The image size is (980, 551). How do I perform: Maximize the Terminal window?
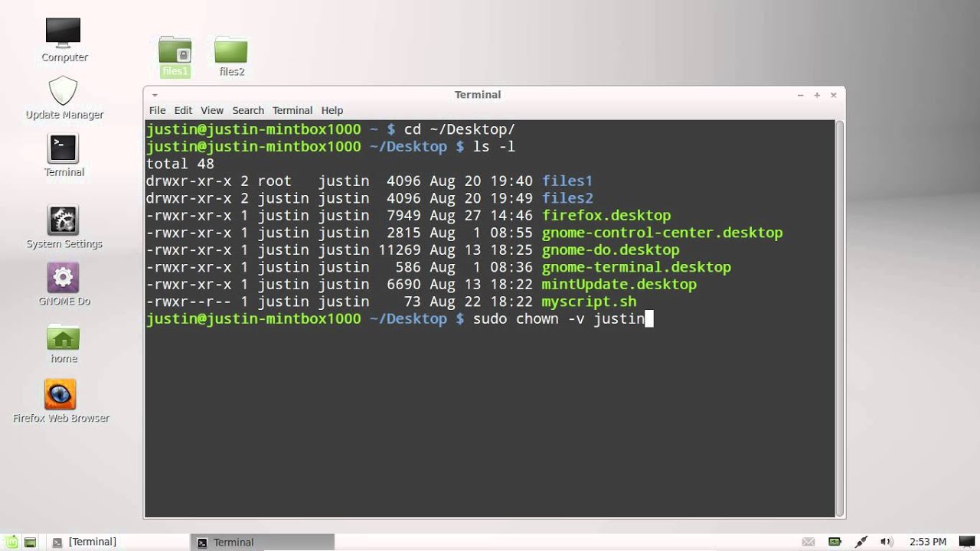tap(817, 95)
